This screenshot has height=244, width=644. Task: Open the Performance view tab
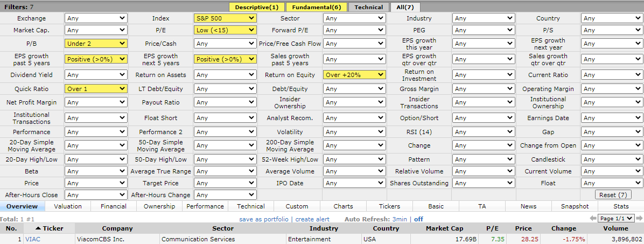coord(205,206)
